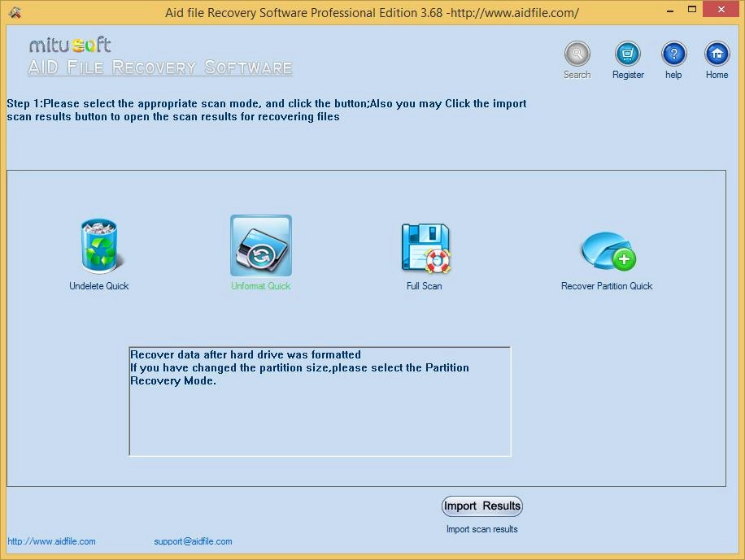
Task: Click the help label text
Action: tap(673, 75)
